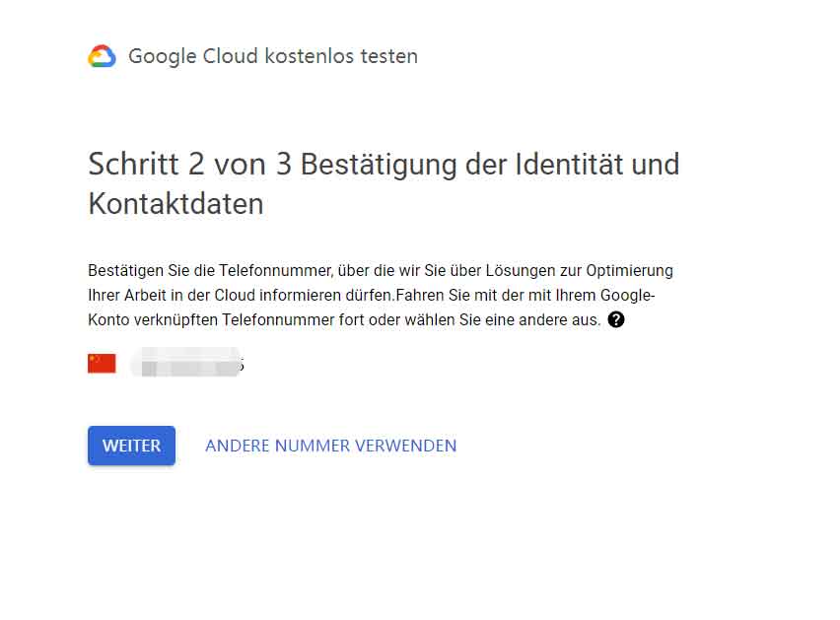This screenshot has height=620, width=840.
Task: Click the 'Bestätigen Sie die Telefonnummer' paragraph
Action: click(381, 295)
